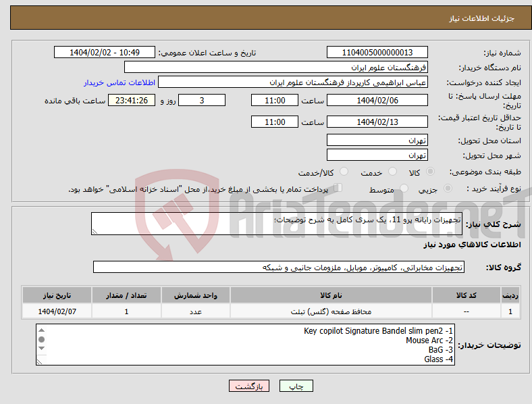Click the scroll down arrow in buyer notes

41,349
